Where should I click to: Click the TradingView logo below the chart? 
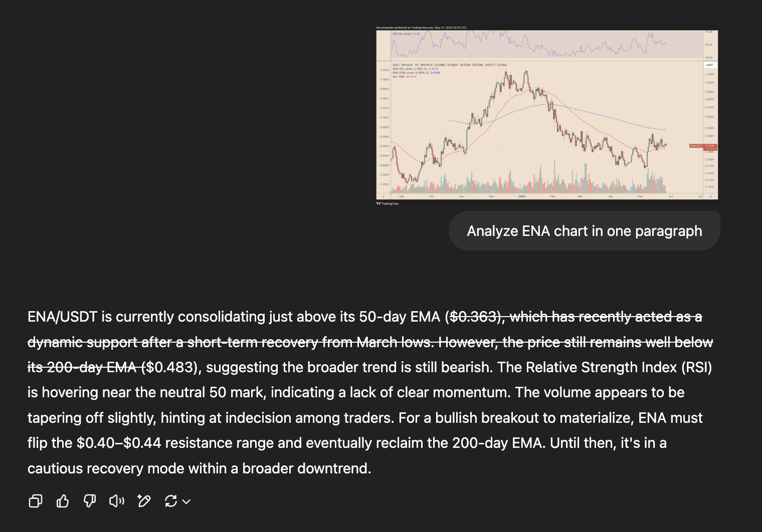pos(388,203)
